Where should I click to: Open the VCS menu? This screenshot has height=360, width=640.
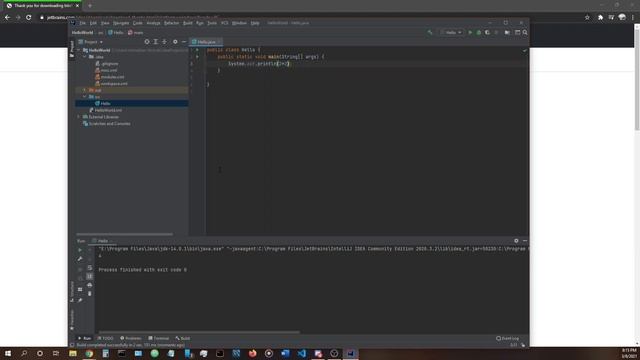pyautogui.click(x=224, y=23)
